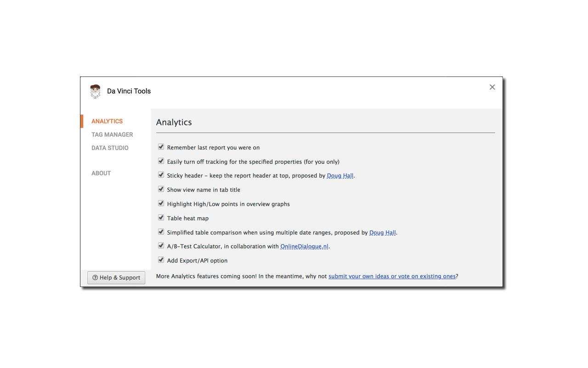This screenshot has width=588, height=368.
Task: Disable Add Export/API option checkbox
Action: coord(161,260)
